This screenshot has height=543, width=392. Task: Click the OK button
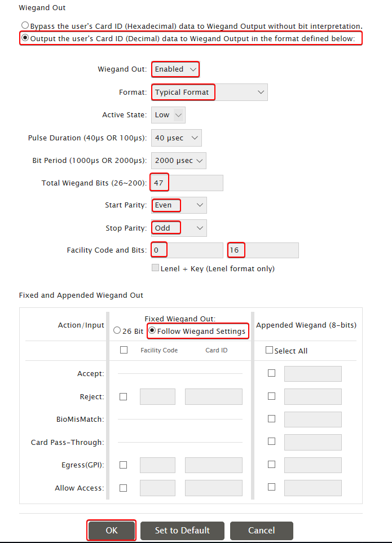pyautogui.click(x=112, y=531)
